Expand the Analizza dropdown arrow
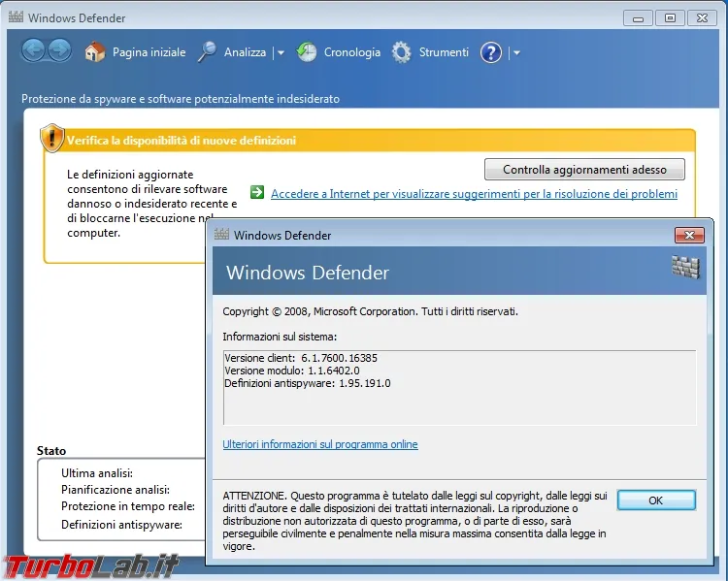The height and width of the screenshot is (581, 728). coord(281,53)
